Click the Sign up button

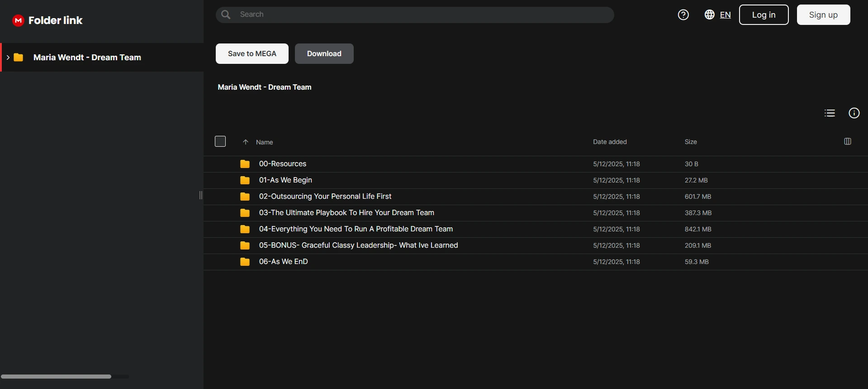823,15
